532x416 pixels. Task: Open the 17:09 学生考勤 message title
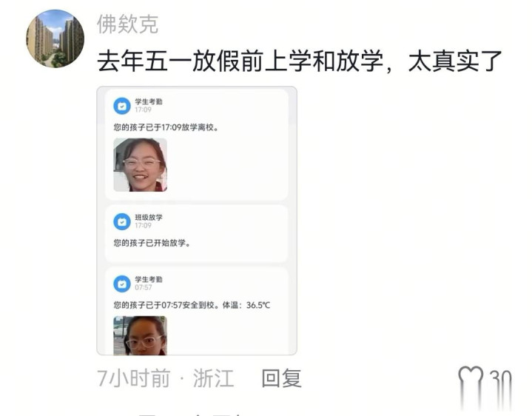click(x=149, y=101)
